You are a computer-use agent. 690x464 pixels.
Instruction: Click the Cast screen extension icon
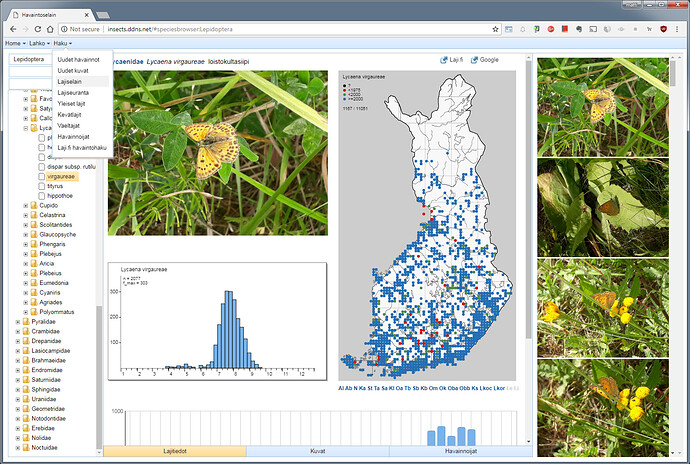[x=593, y=29]
